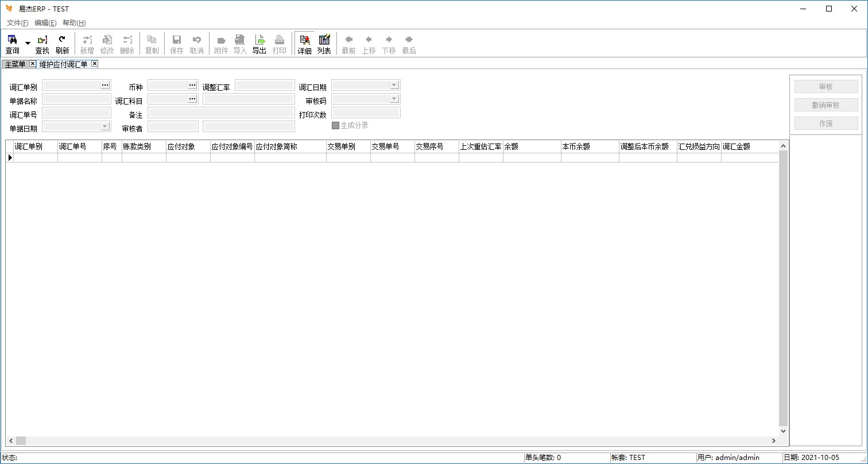The width and height of the screenshot is (868, 464).
Task: Open the 币种 lookup ellipsis button
Action: [192, 85]
